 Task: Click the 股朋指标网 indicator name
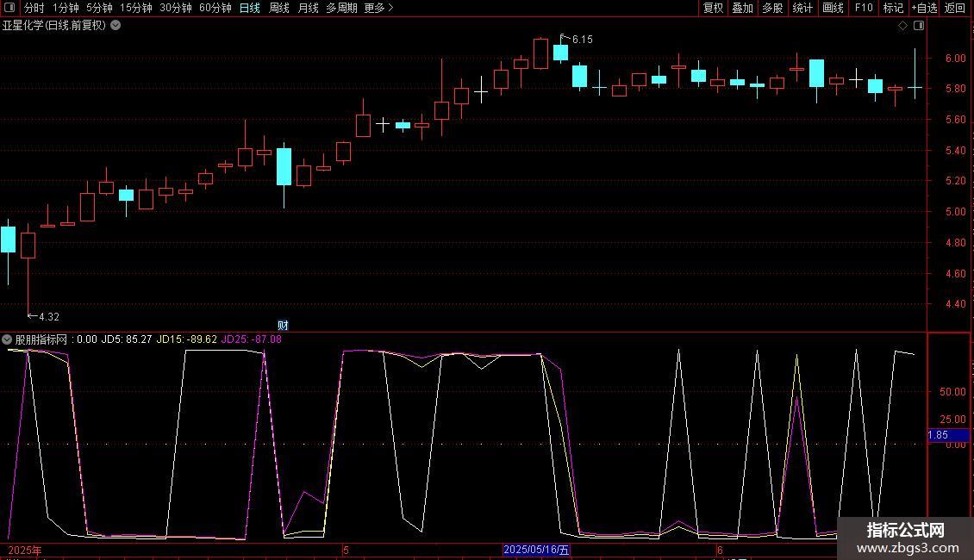41,339
